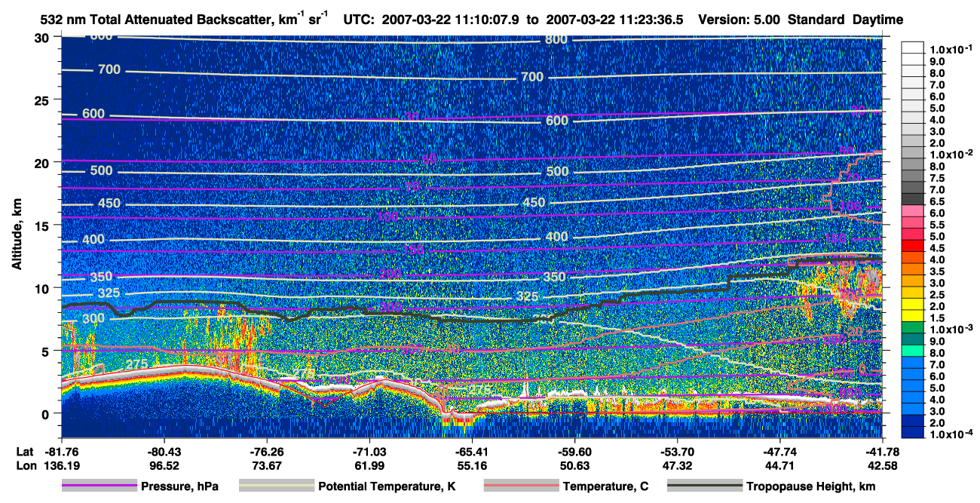Click the altitude tick label 30
This screenshot has width=980, height=503.
click(43, 38)
